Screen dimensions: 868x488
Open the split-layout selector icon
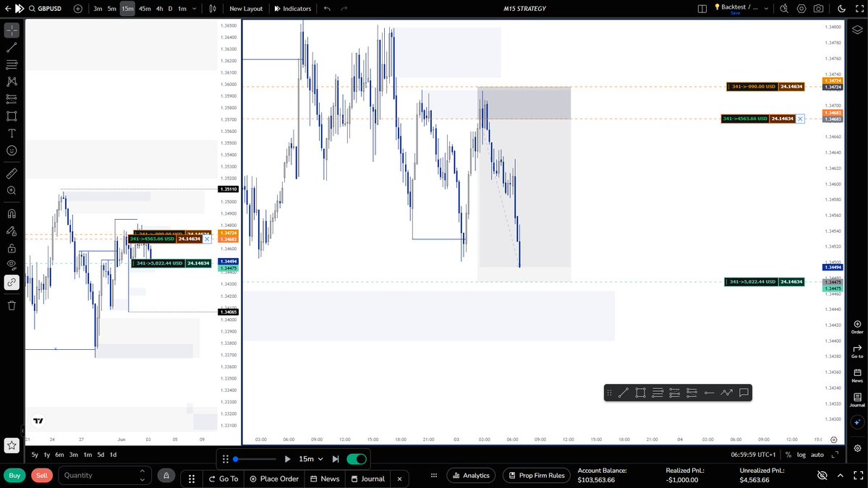(x=702, y=9)
